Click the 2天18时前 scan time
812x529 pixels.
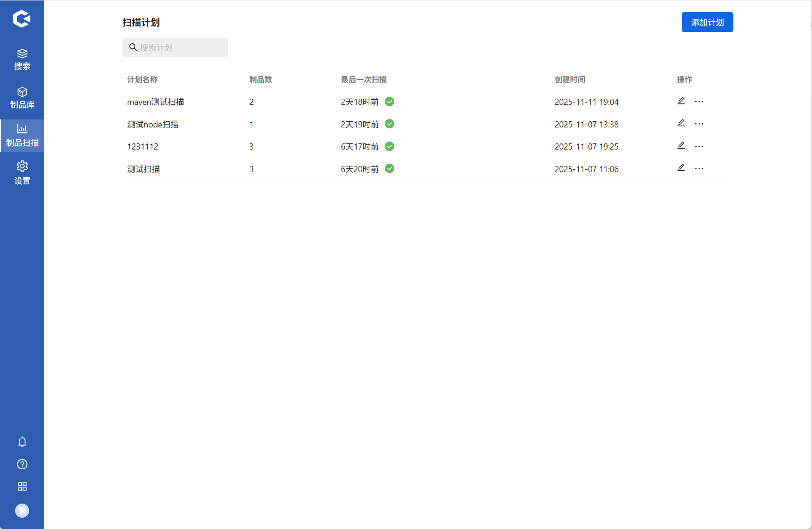pos(360,102)
